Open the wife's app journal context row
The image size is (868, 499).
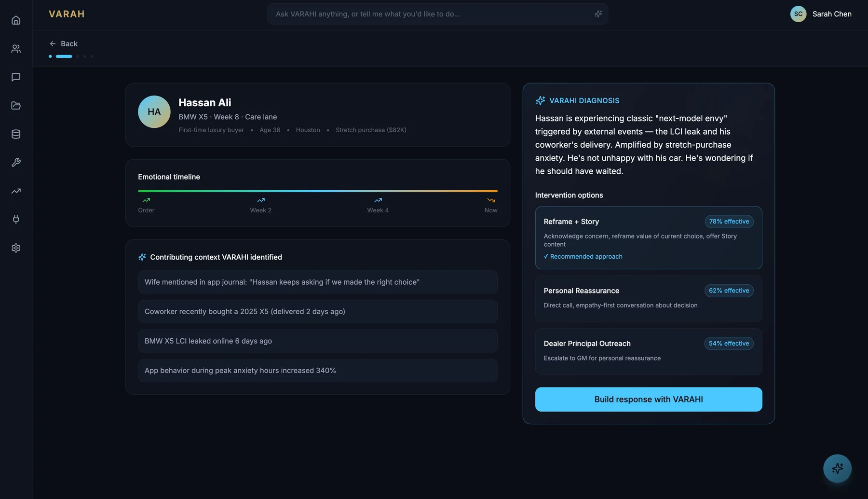click(x=318, y=282)
